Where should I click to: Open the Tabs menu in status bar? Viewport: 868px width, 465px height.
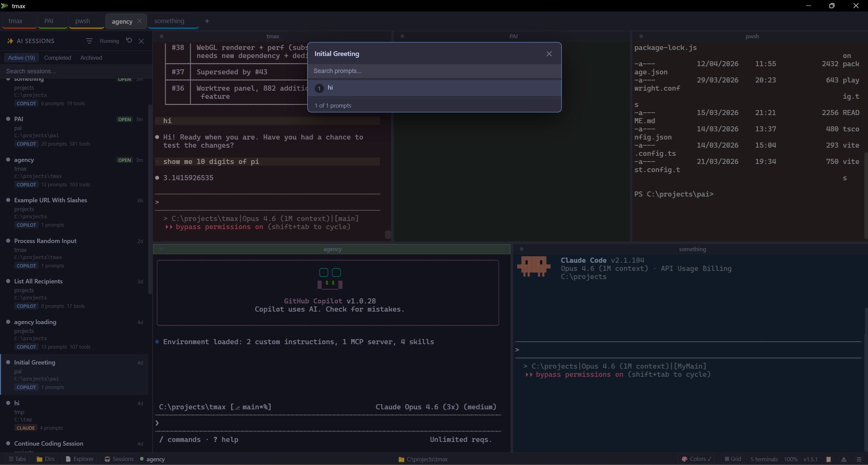[x=17, y=459]
